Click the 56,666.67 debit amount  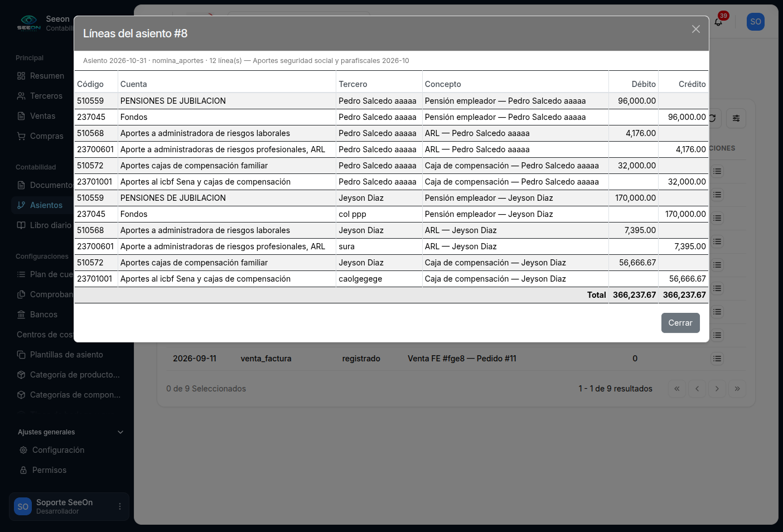[x=637, y=263]
